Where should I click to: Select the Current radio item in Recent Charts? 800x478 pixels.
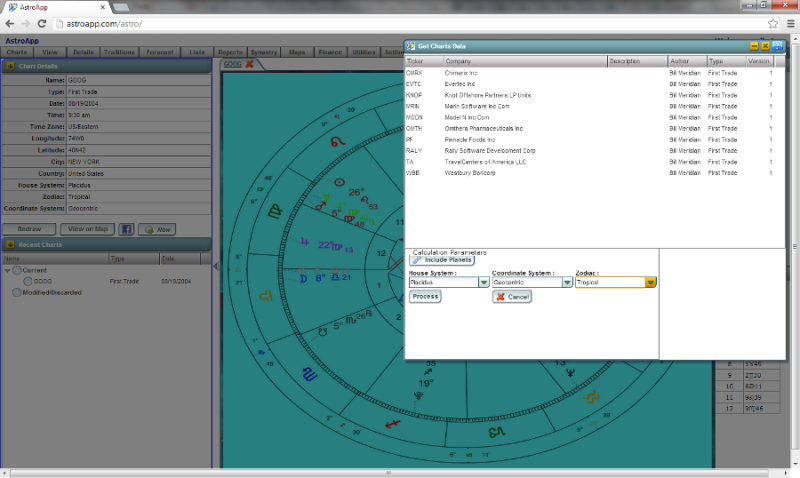click(16, 270)
